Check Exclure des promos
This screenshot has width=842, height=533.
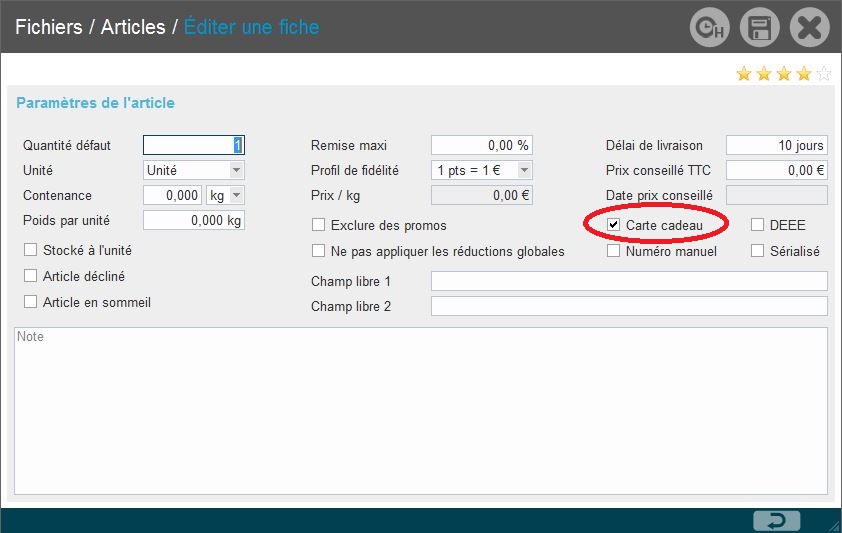318,224
